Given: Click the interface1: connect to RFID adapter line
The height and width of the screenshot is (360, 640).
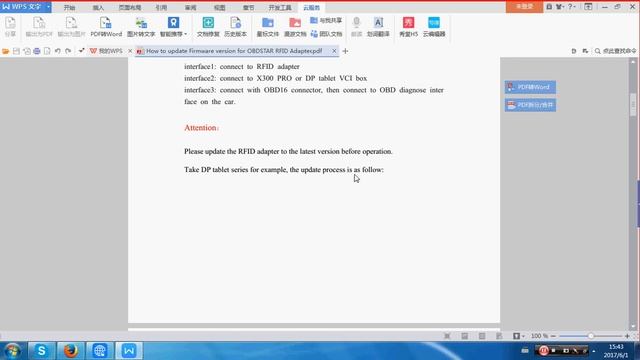Looking at the screenshot, I should [x=242, y=67].
